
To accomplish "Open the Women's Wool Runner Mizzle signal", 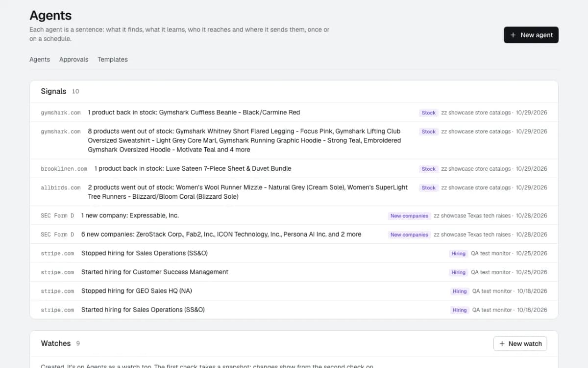I will point(294,192).
